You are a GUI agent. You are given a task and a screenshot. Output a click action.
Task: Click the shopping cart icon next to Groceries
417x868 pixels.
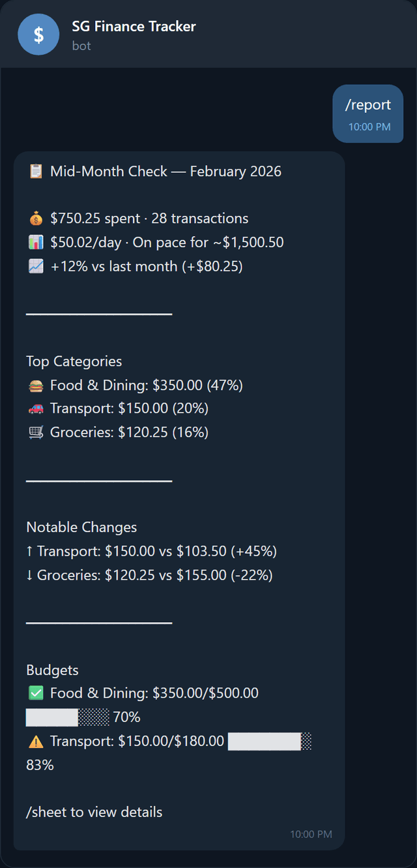coord(36,432)
